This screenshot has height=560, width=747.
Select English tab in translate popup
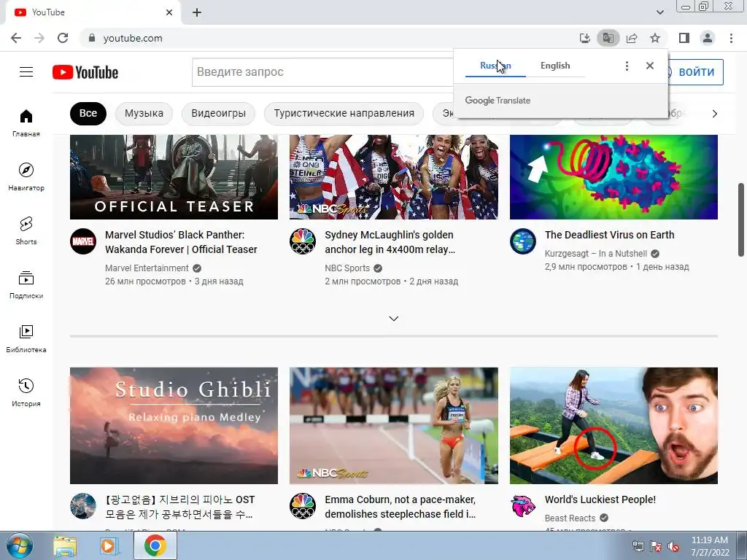pos(555,66)
